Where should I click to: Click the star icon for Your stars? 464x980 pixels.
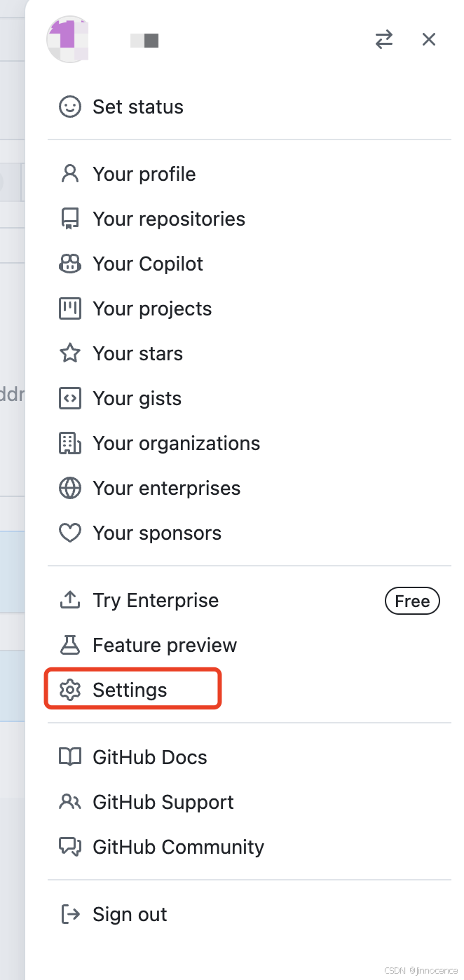[70, 354]
